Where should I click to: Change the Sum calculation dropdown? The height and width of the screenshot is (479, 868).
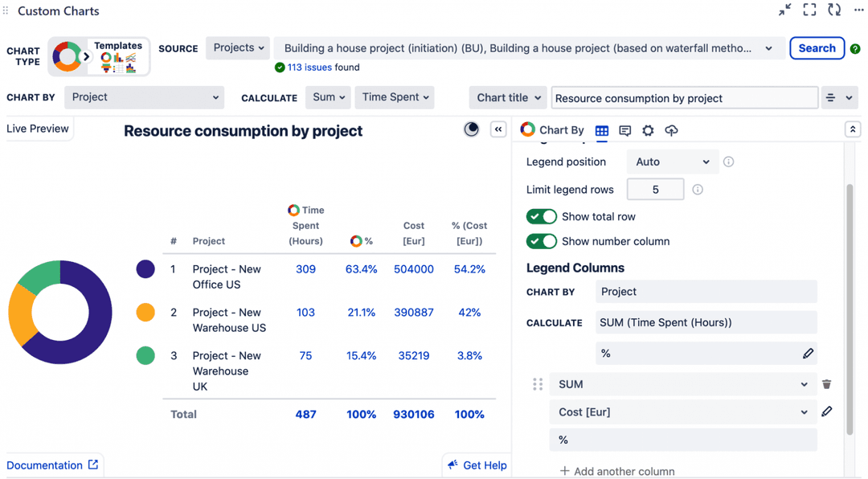click(328, 96)
